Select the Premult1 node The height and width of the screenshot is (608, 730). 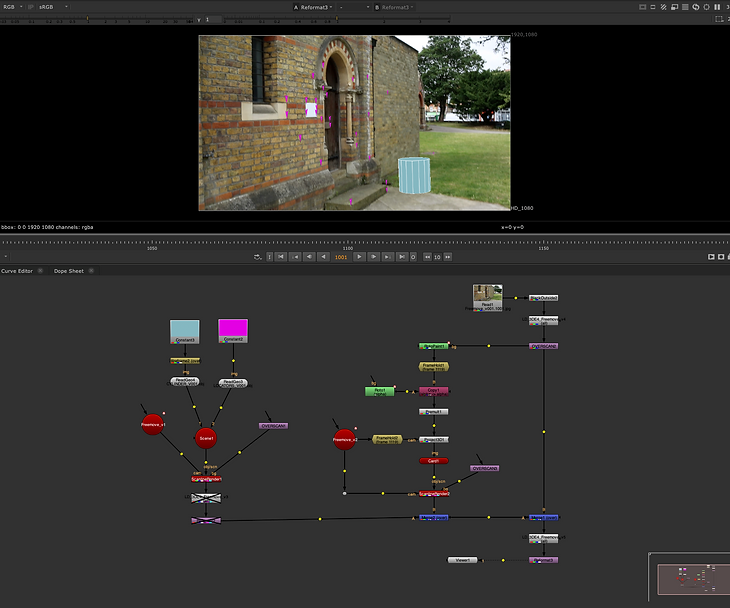(433, 412)
